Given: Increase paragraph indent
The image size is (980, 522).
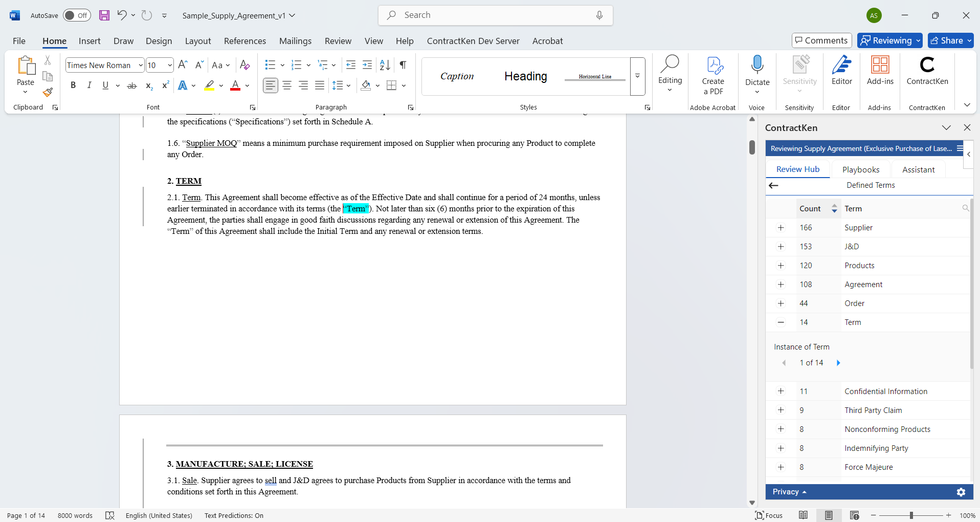Looking at the screenshot, I should (x=367, y=65).
